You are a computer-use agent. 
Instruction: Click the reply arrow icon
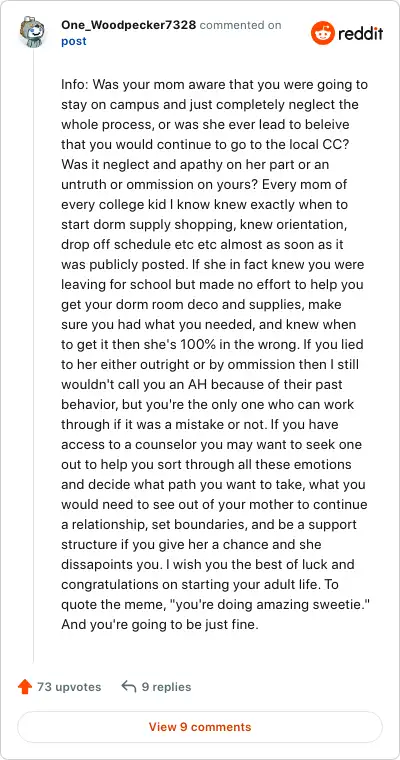pyautogui.click(x=128, y=686)
